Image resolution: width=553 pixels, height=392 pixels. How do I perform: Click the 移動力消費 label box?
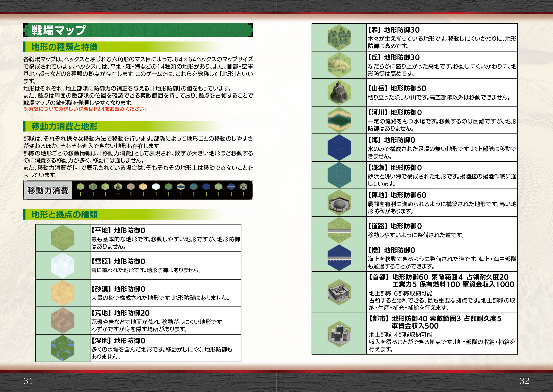48,190
